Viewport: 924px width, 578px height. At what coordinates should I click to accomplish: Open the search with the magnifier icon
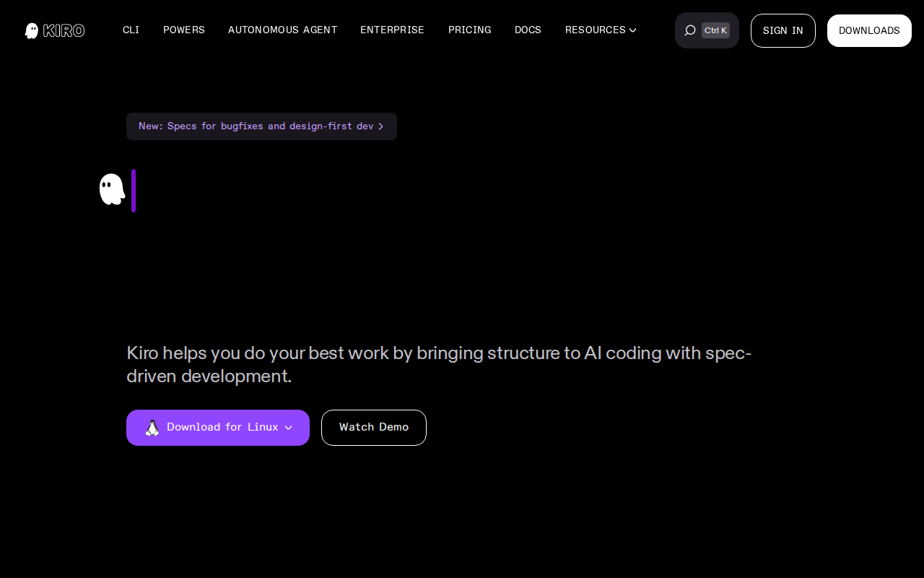pyautogui.click(x=690, y=30)
